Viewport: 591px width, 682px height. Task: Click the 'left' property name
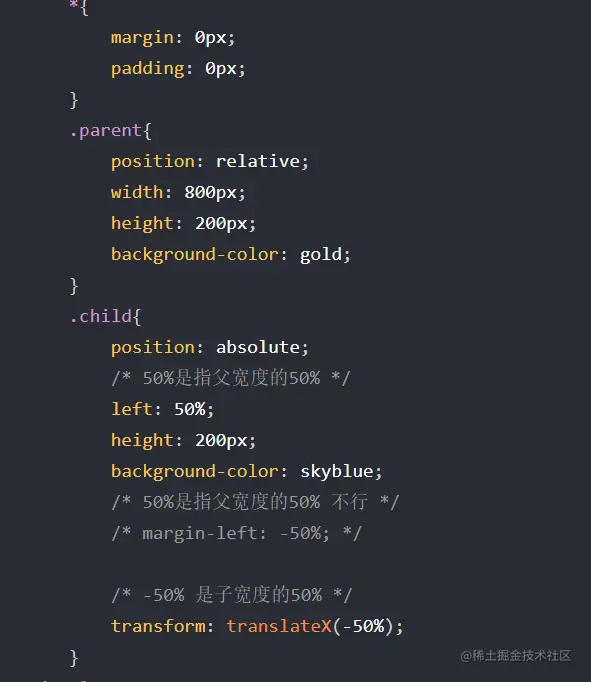click(x=132, y=409)
